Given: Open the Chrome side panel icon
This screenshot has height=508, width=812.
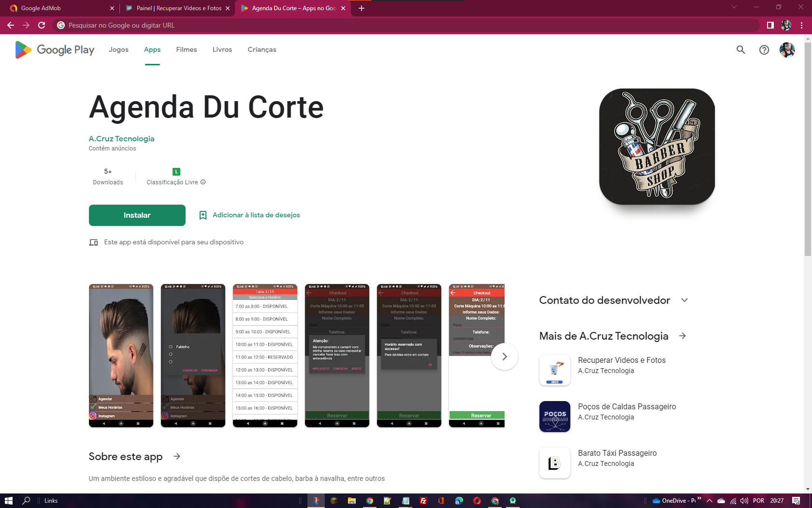Looking at the screenshot, I should [x=770, y=25].
